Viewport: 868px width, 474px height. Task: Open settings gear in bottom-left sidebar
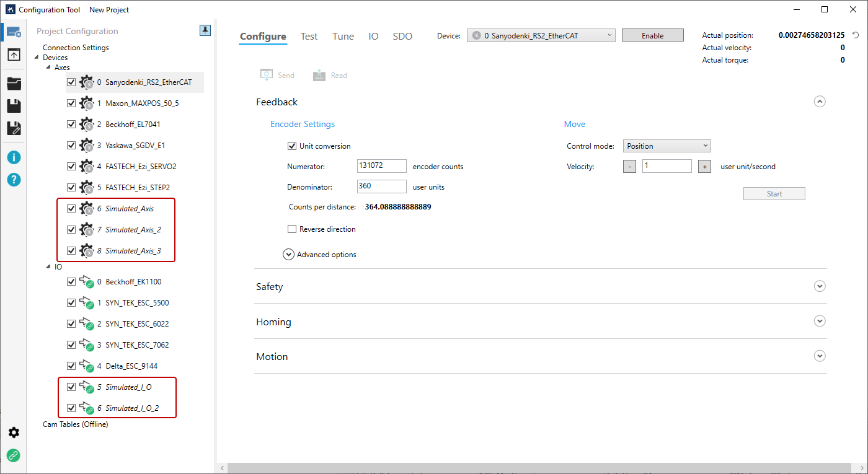click(14, 432)
